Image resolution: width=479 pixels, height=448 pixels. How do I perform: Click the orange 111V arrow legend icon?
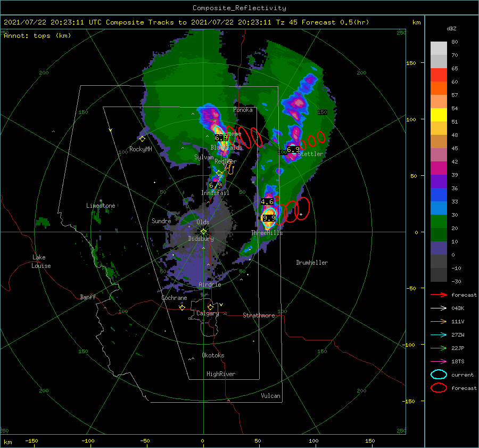coord(439,321)
